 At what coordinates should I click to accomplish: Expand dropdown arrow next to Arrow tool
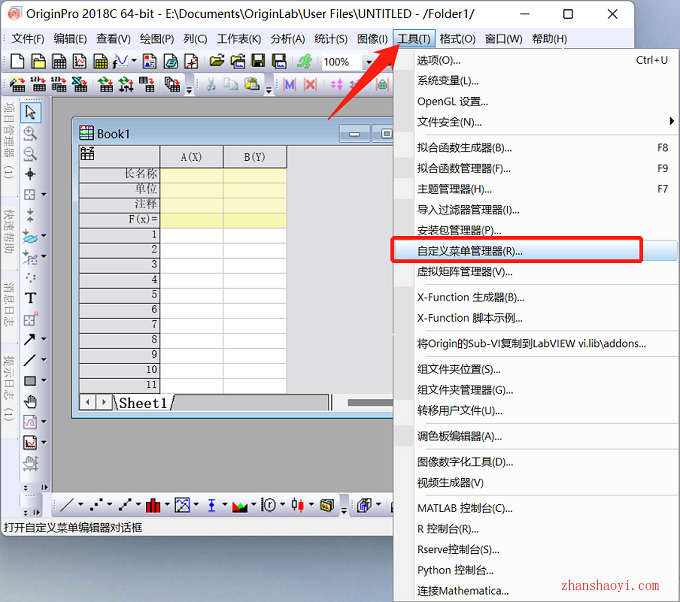point(44,339)
